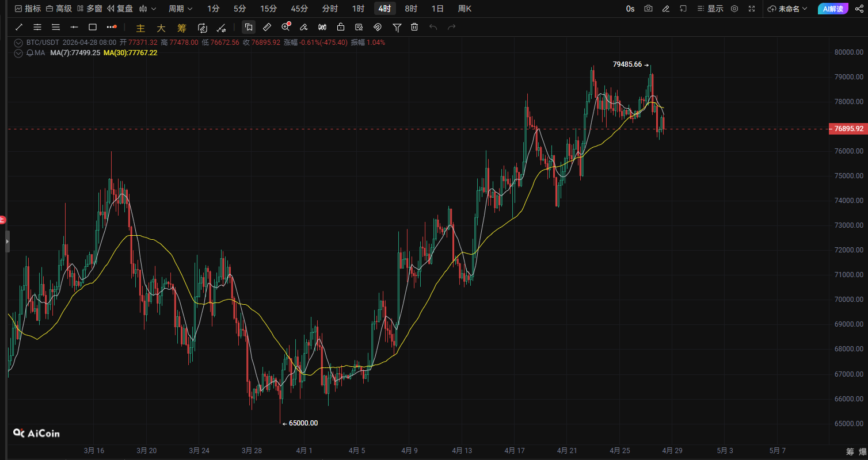Select the trend line drawing tool

(19, 27)
